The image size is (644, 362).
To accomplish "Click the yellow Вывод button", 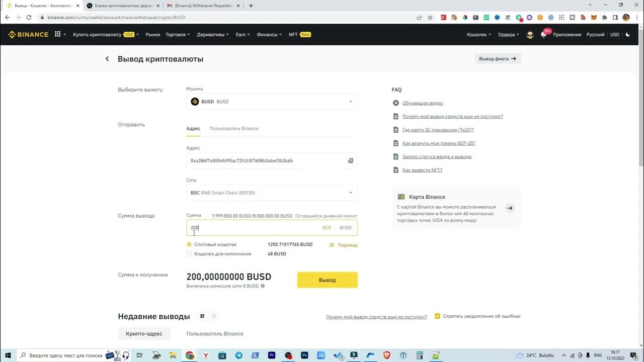I will [x=327, y=280].
